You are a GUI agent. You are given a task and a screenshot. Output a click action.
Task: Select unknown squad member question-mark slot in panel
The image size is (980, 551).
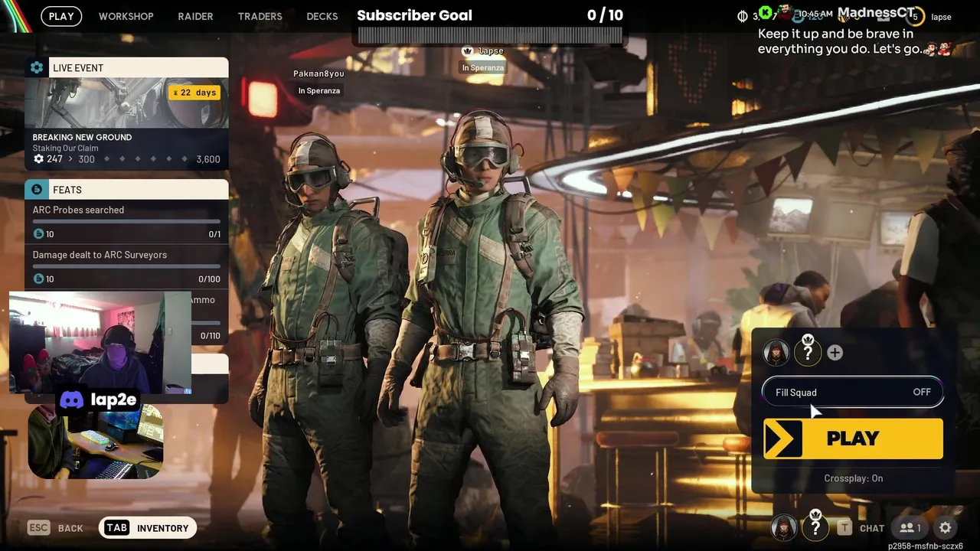[807, 352]
